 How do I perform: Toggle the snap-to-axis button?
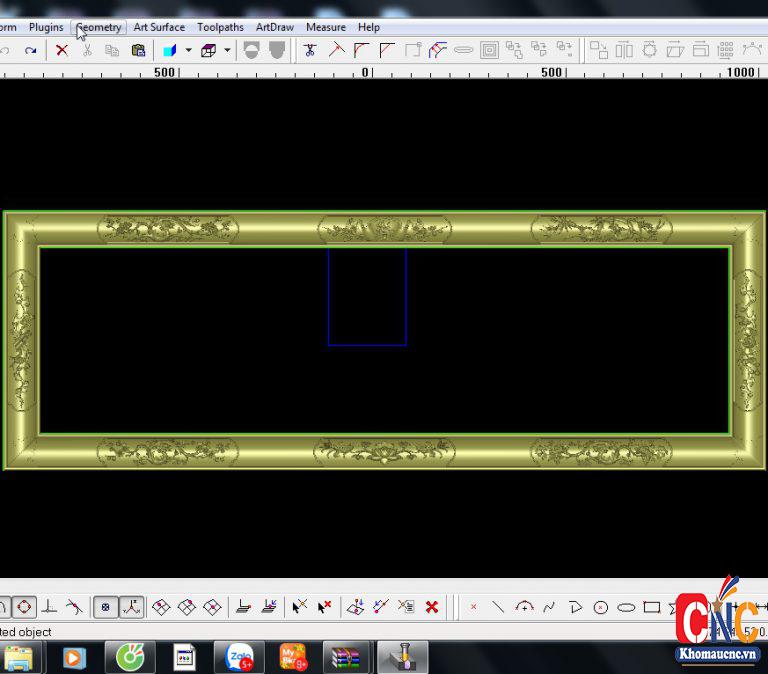(131, 607)
